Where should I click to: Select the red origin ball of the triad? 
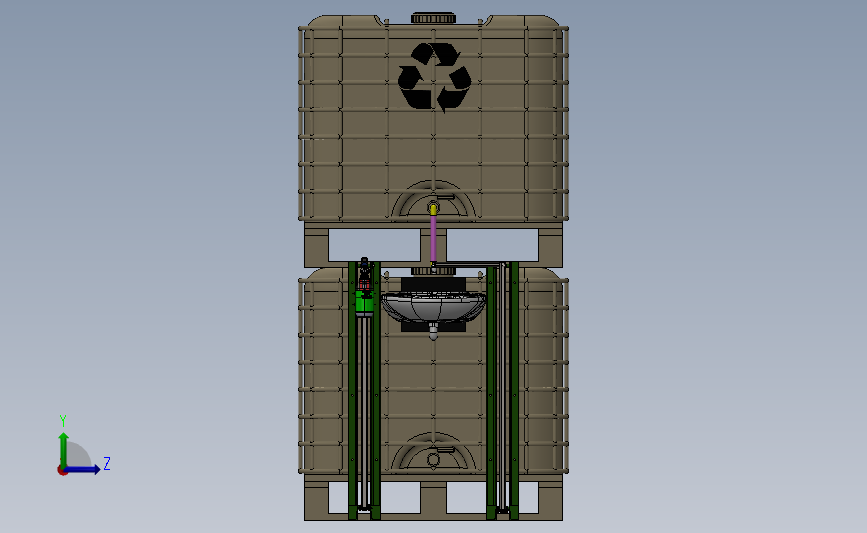click(62, 471)
